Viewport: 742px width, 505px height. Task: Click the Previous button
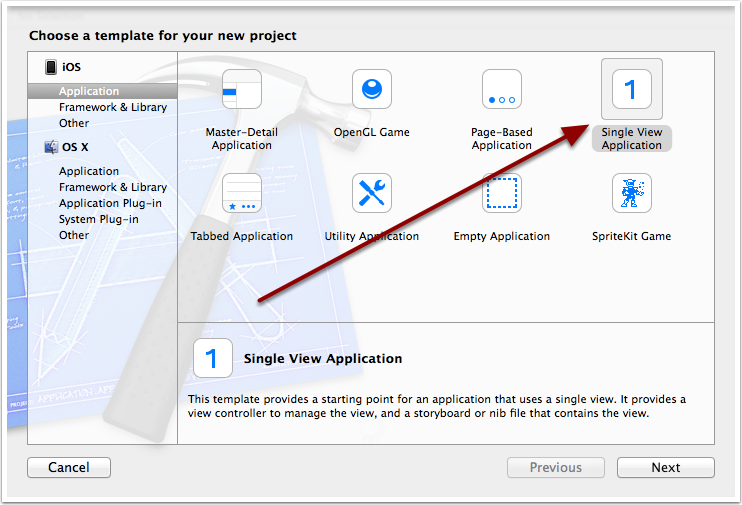555,467
